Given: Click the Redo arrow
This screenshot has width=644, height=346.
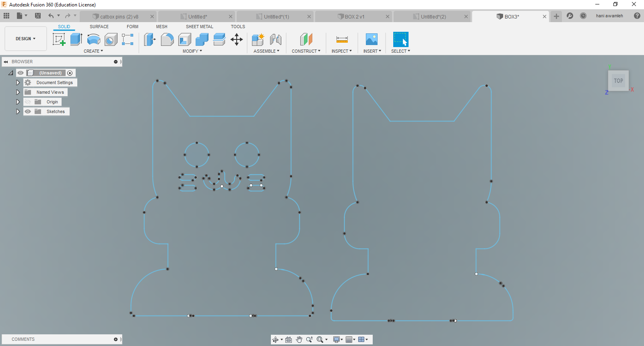Looking at the screenshot, I should [x=68, y=16].
